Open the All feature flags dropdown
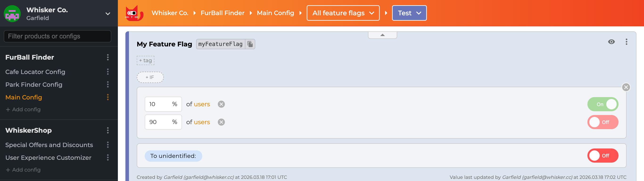The image size is (644, 181). click(x=343, y=13)
